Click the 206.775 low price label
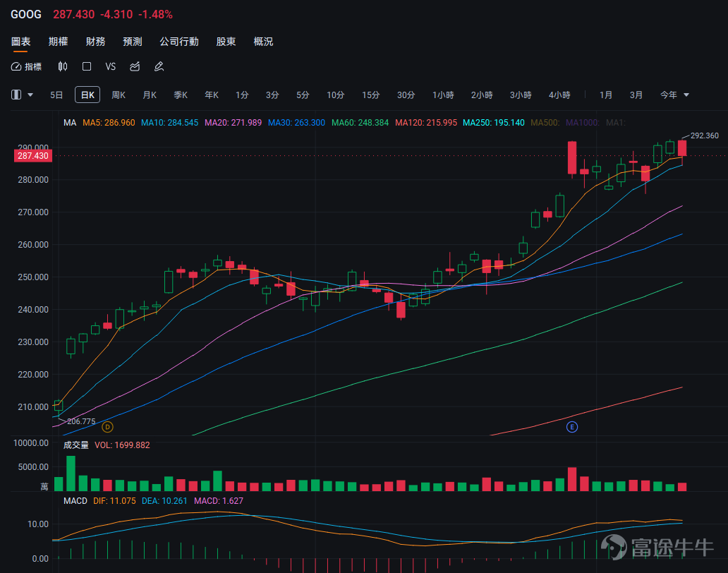 coord(81,421)
